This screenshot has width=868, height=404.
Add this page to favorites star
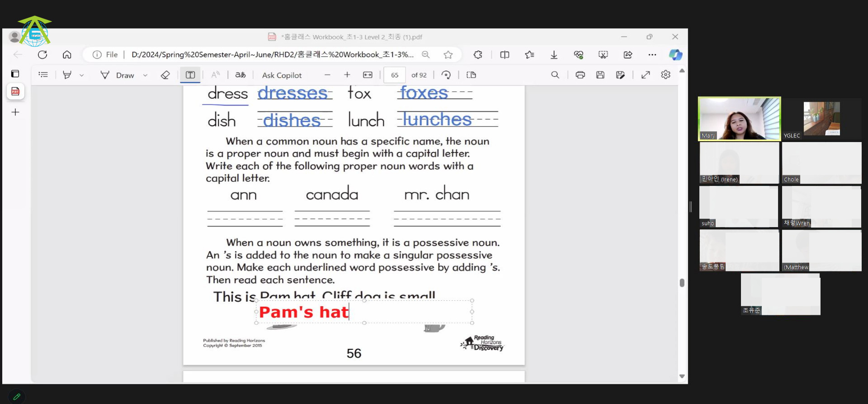tap(448, 55)
